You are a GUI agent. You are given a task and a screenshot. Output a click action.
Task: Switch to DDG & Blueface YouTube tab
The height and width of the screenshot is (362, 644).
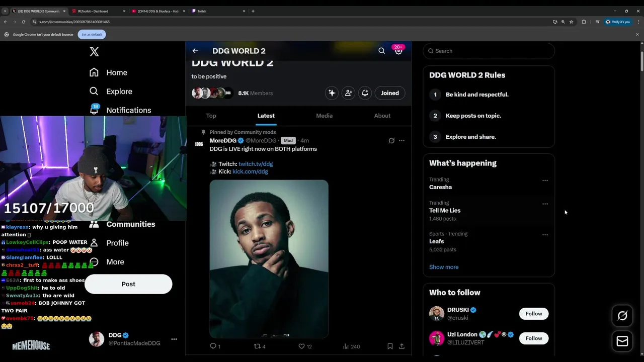click(158, 11)
